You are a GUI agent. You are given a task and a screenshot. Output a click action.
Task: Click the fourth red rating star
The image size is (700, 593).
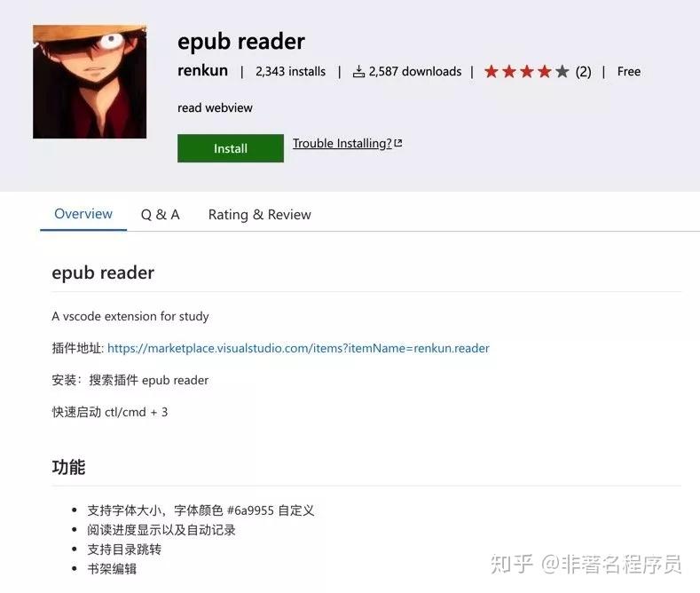pyautogui.click(x=545, y=71)
